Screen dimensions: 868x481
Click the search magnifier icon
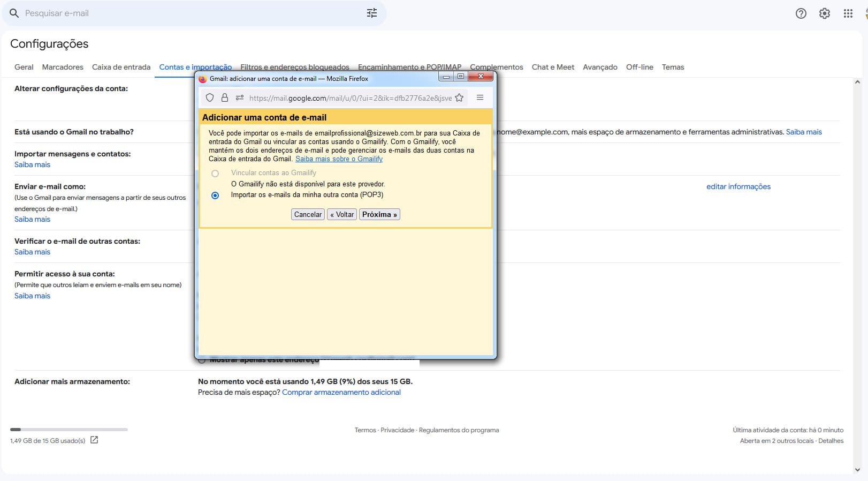(14, 13)
